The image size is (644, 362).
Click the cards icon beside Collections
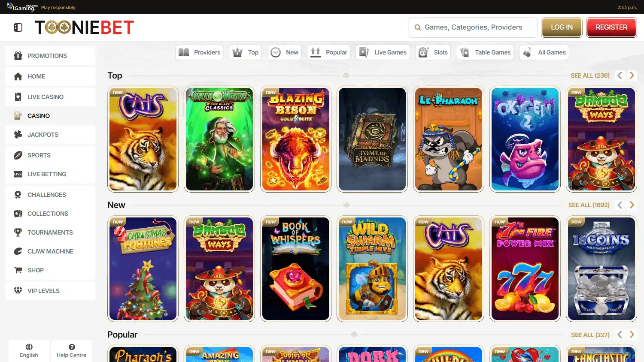coord(18,214)
